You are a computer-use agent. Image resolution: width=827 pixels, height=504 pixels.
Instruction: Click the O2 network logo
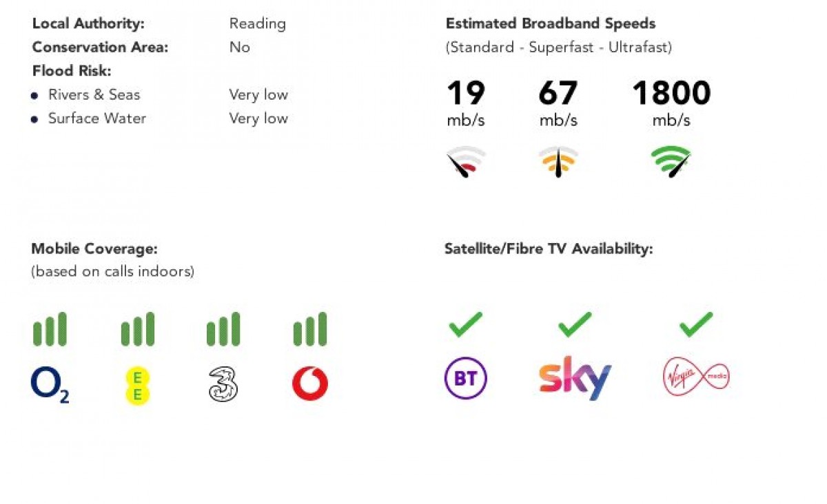[x=50, y=384]
